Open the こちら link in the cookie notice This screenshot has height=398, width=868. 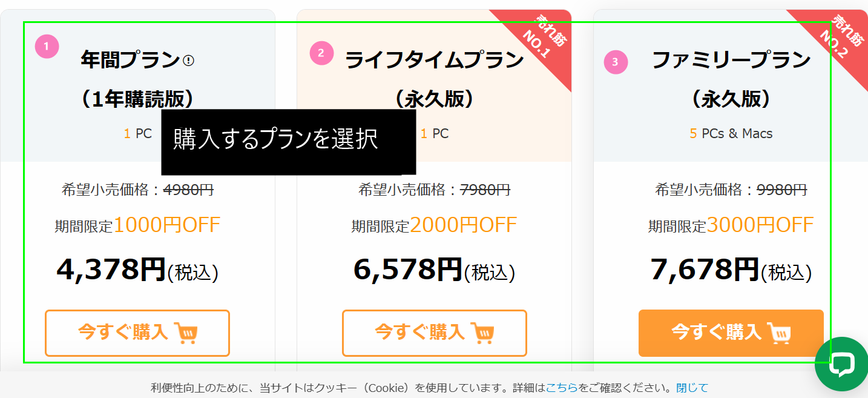click(564, 387)
